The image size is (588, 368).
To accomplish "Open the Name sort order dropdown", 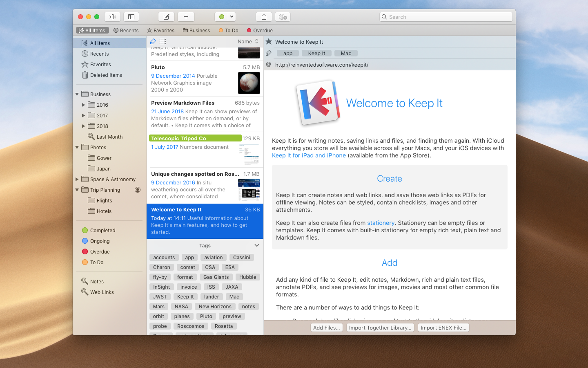I will click(x=248, y=41).
